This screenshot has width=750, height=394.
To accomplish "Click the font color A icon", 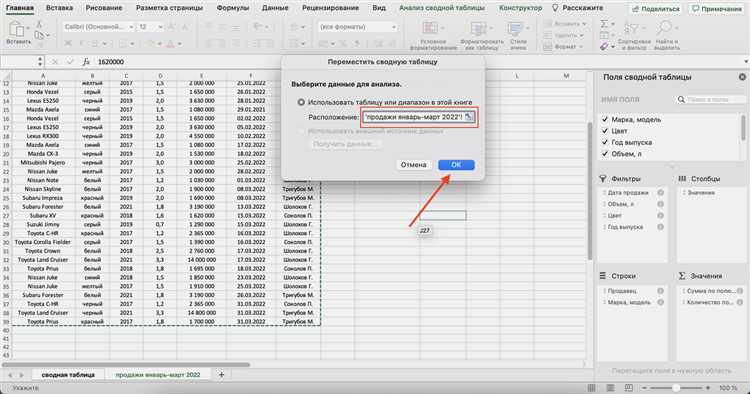I will tap(170, 44).
